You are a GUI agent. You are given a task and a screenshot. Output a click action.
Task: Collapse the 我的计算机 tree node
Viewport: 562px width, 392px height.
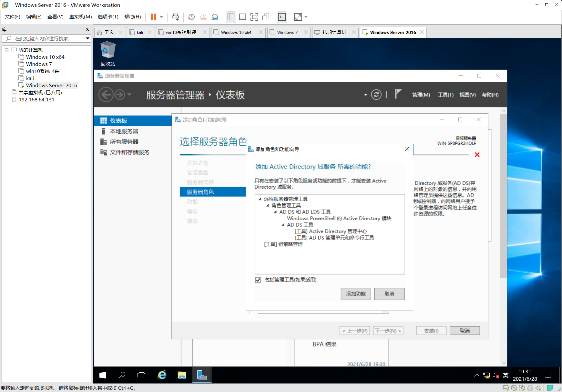[6, 50]
